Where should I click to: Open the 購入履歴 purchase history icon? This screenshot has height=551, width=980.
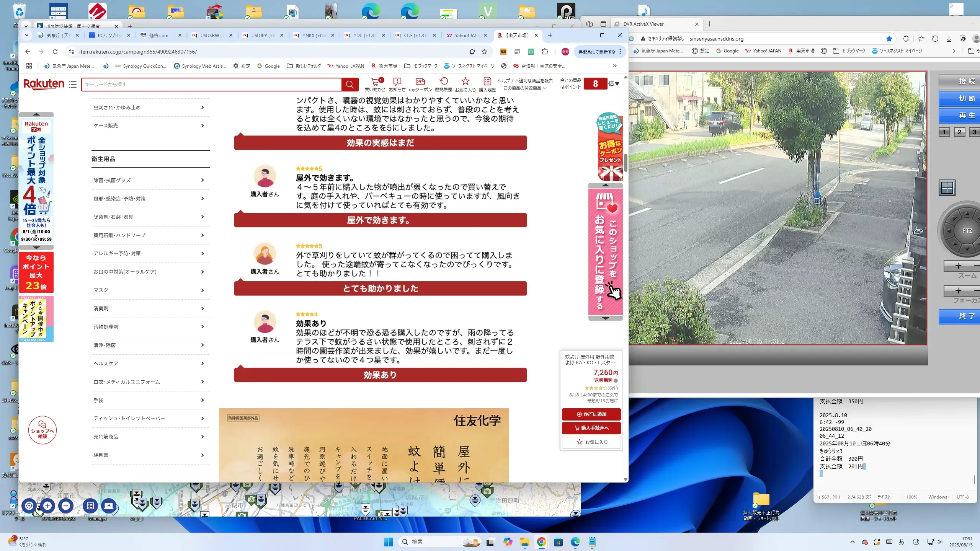[487, 82]
